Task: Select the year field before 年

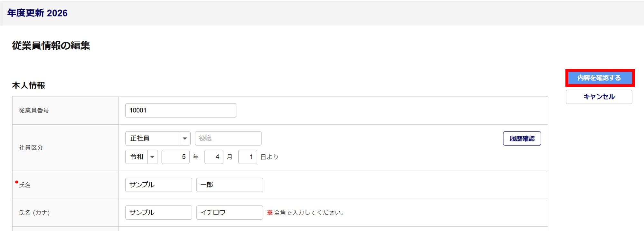Action: (x=175, y=157)
